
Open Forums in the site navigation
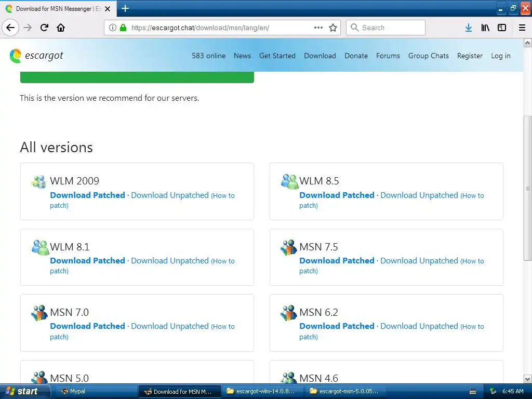[388, 56]
